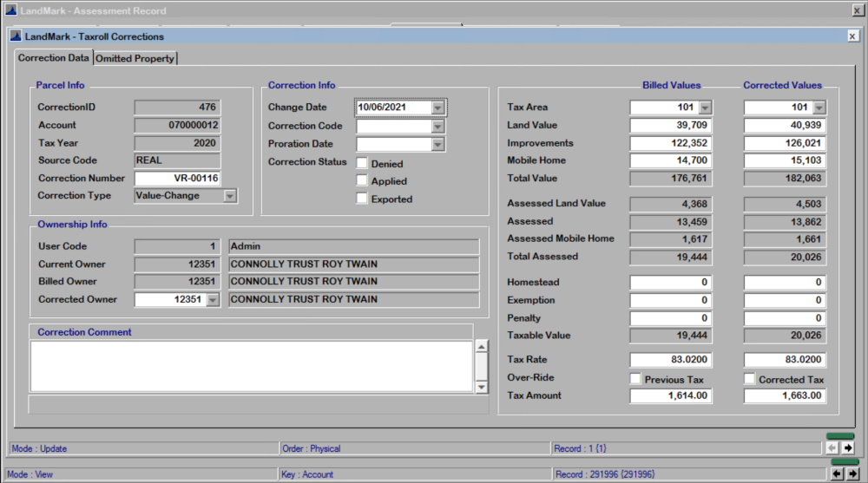This screenshot has width=868, height=483.
Task: Click previous record arrow in Taxroll Corrections
Action: 832,448
